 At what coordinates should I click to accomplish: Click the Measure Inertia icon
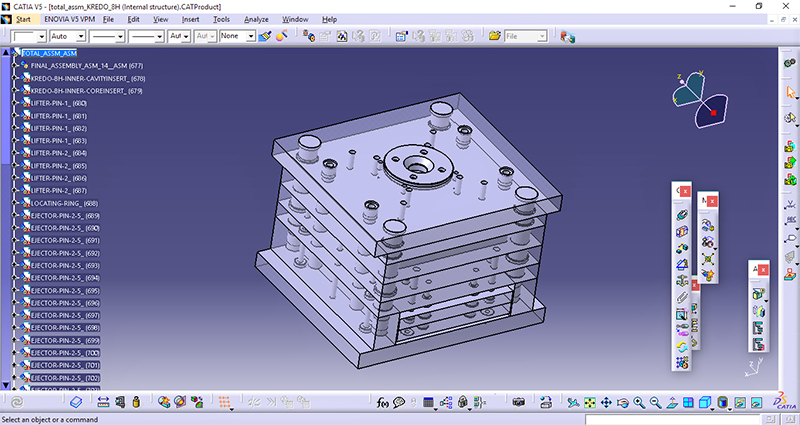click(136, 402)
